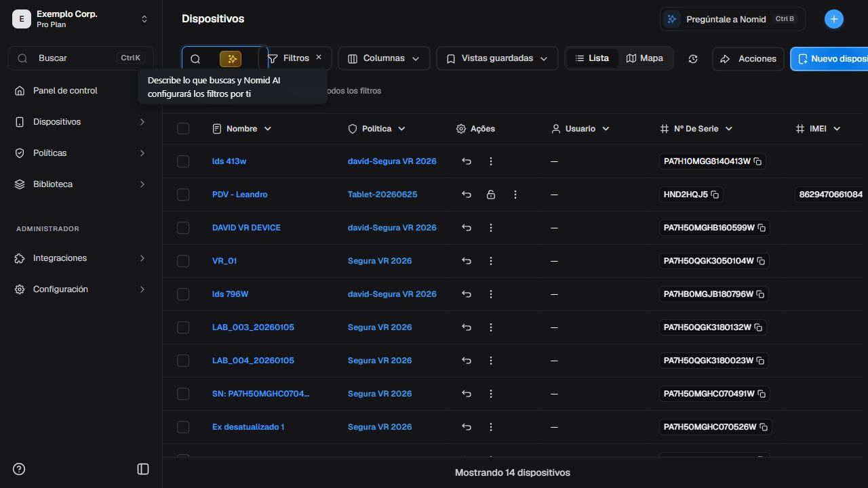
Task: Open the help question mark icon
Action: [x=19, y=469]
